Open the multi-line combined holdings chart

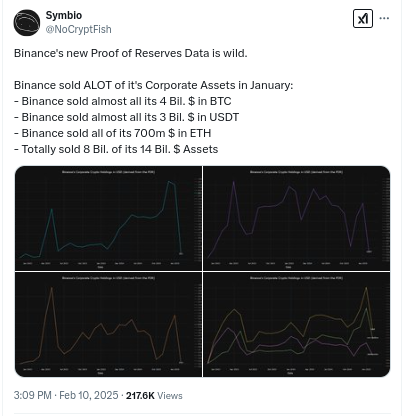(x=296, y=325)
